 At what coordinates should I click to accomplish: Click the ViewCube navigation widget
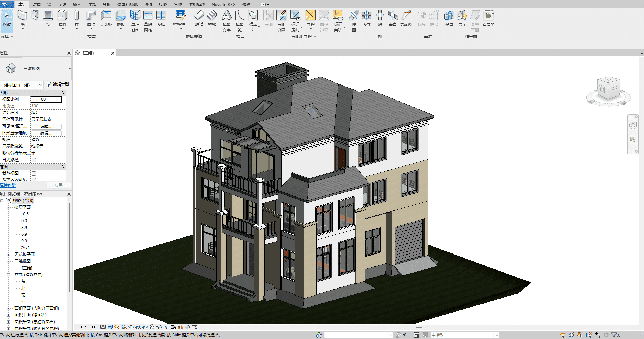(609, 89)
